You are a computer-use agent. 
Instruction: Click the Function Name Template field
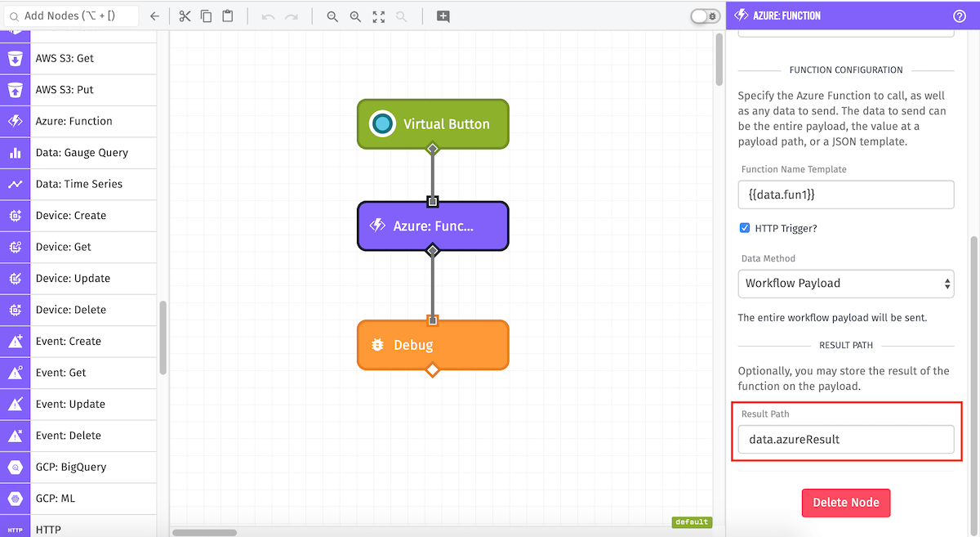(x=846, y=195)
